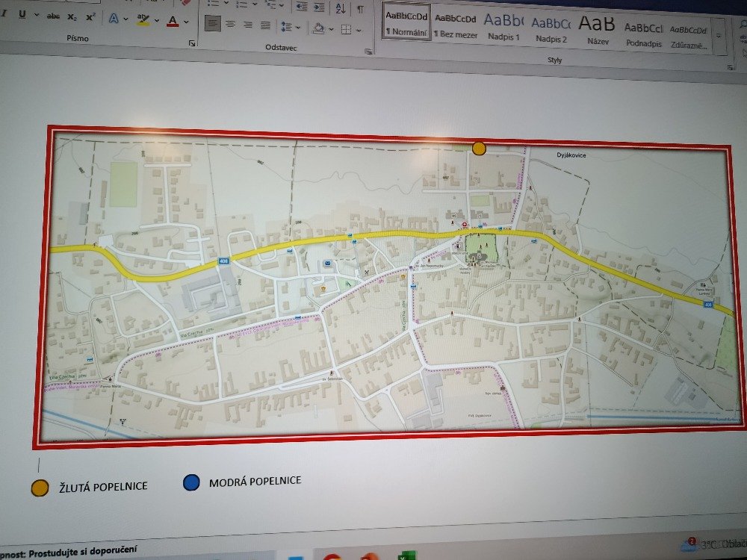The height and width of the screenshot is (560, 747).
Task: Open the Písmo dialog launcher
Action: (192, 43)
